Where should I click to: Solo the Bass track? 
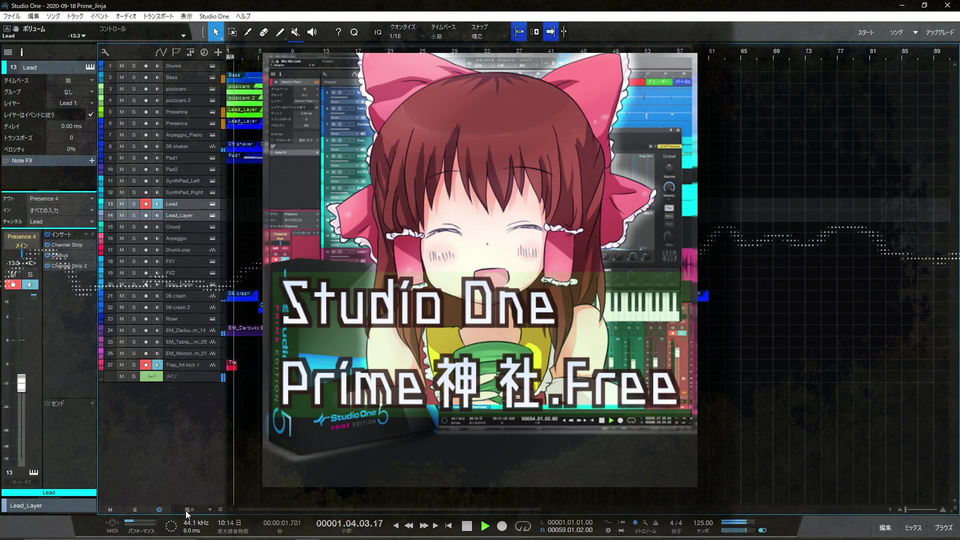pyautogui.click(x=133, y=77)
